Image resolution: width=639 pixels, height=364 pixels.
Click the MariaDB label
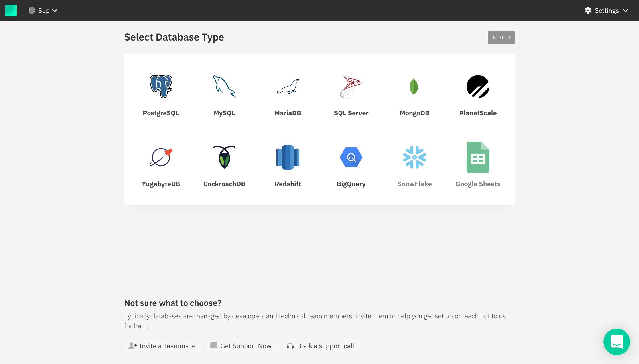288,113
